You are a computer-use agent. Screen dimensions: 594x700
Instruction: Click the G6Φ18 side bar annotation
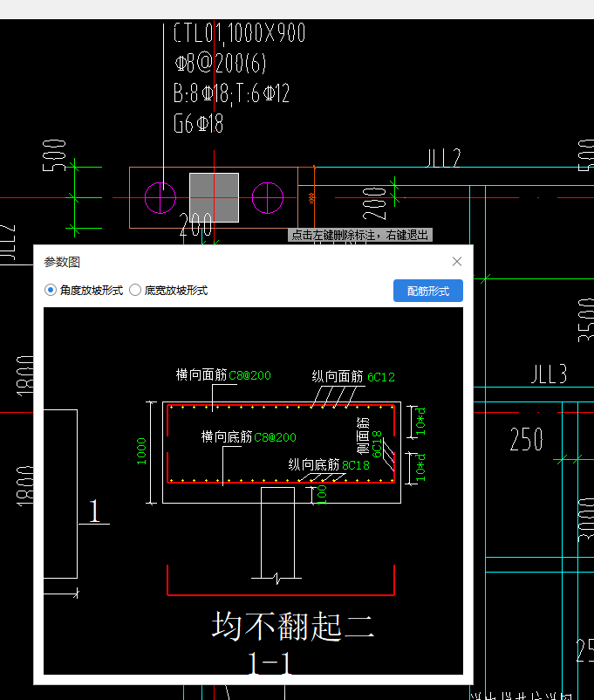point(198,124)
